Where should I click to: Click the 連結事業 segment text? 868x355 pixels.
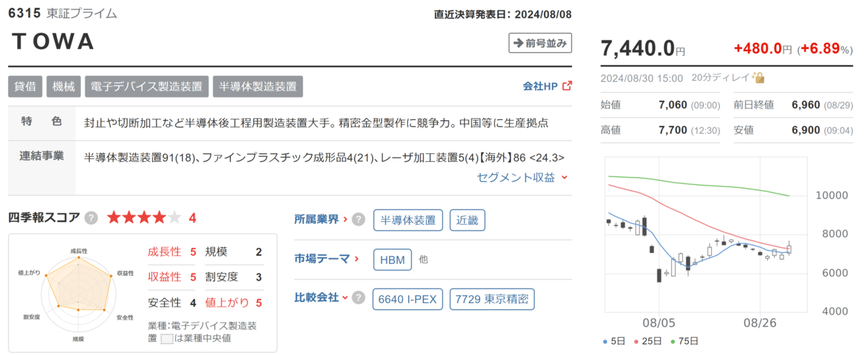(325, 157)
